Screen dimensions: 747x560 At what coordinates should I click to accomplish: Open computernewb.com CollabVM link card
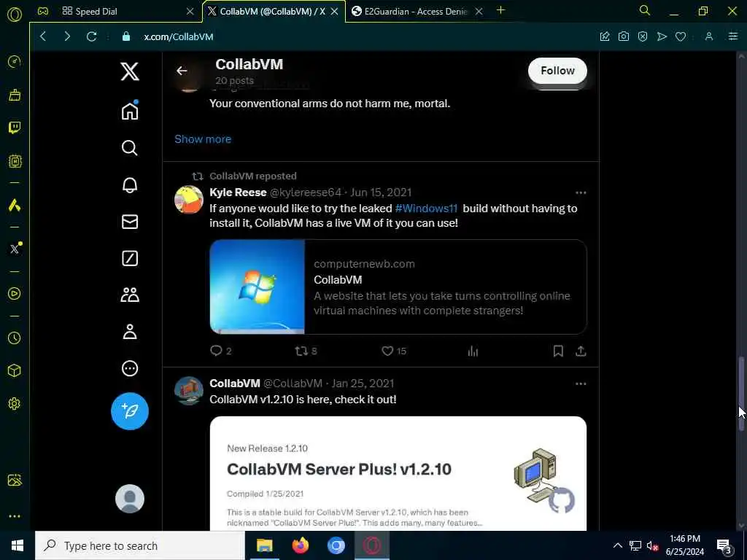pyautogui.click(x=398, y=287)
